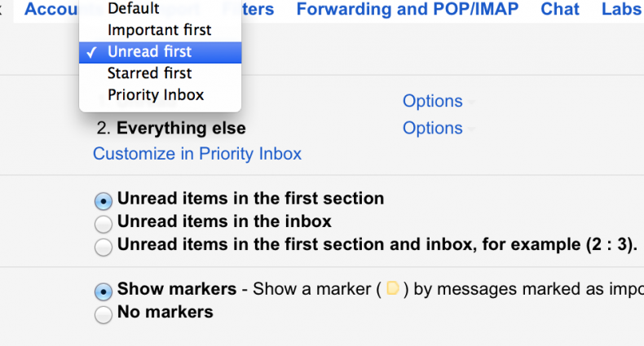Viewport: 644px width, 346px height.
Task: Click the Unread first menu entry
Action: coord(150,52)
